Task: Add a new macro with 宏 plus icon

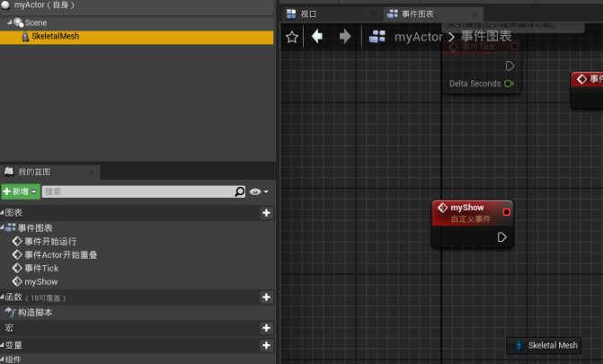Action: tap(266, 329)
